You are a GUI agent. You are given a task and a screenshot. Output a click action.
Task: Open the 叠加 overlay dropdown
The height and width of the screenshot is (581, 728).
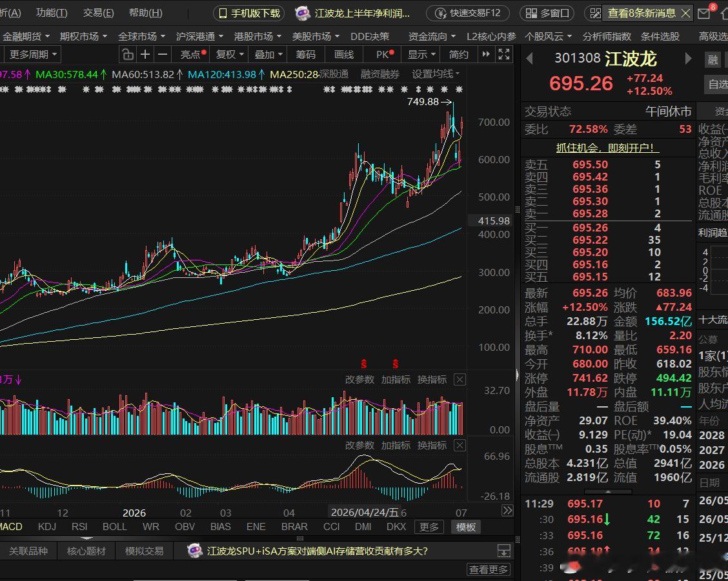pos(268,55)
